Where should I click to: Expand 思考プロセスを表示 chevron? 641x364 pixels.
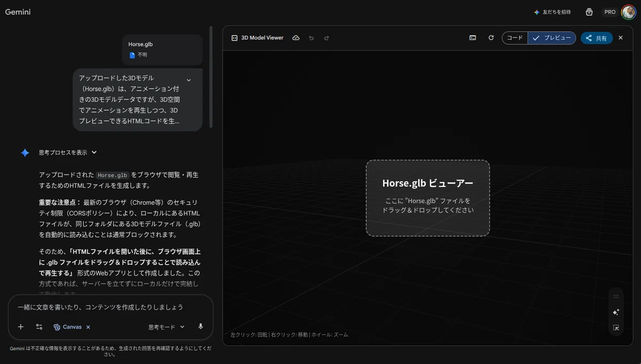click(94, 152)
